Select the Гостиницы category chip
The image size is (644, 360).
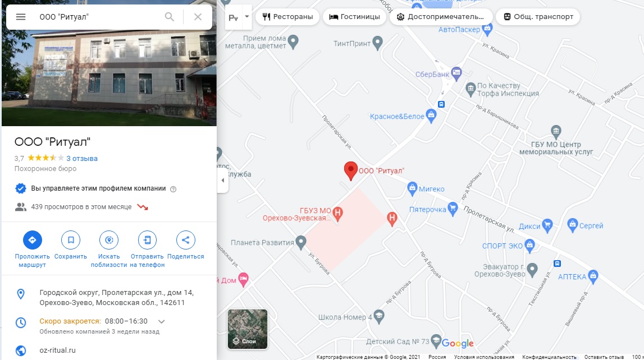pos(354,17)
